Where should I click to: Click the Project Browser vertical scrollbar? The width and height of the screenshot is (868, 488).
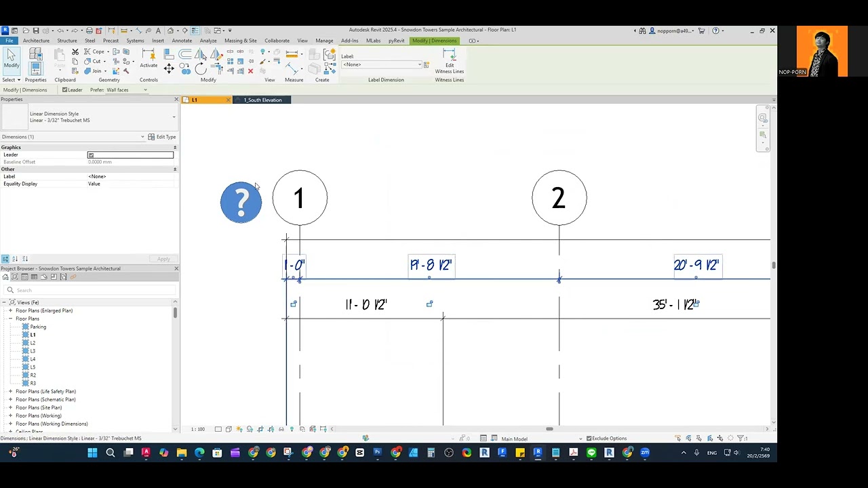coord(176,312)
